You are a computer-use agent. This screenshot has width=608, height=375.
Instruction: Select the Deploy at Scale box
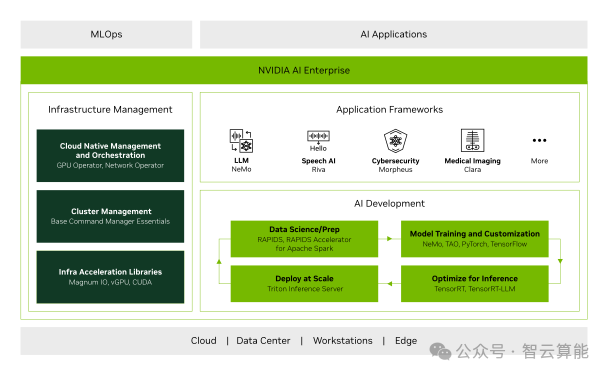(x=304, y=283)
